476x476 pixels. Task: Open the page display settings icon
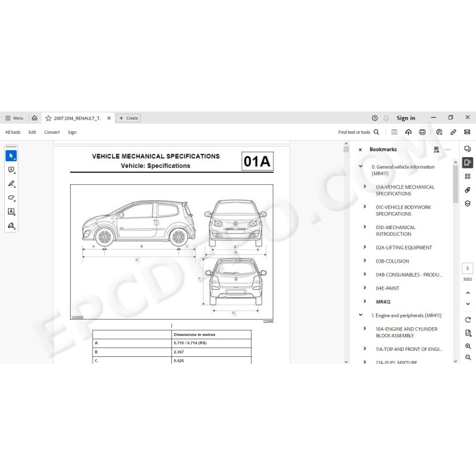click(x=468, y=333)
